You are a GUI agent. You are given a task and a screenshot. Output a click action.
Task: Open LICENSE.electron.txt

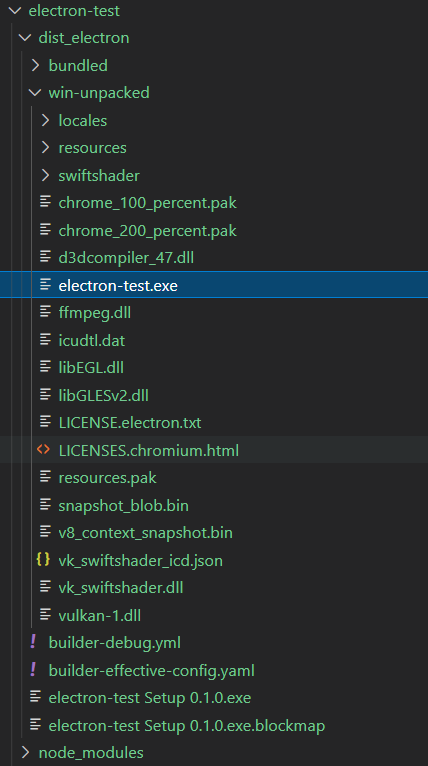(130, 422)
